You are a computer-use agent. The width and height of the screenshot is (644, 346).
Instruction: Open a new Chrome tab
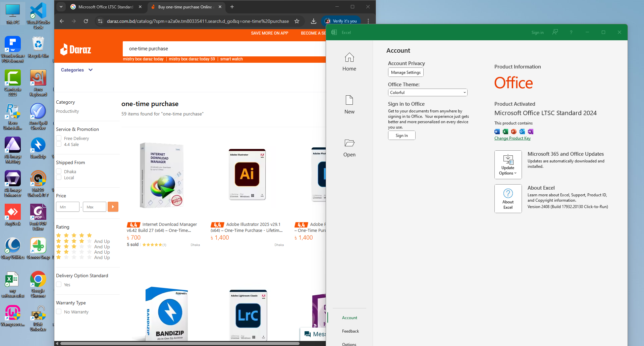(232, 7)
